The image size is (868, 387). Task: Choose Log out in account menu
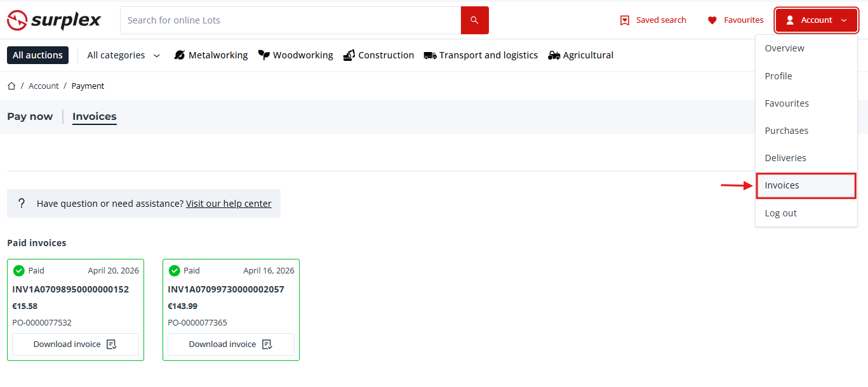pos(780,213)
